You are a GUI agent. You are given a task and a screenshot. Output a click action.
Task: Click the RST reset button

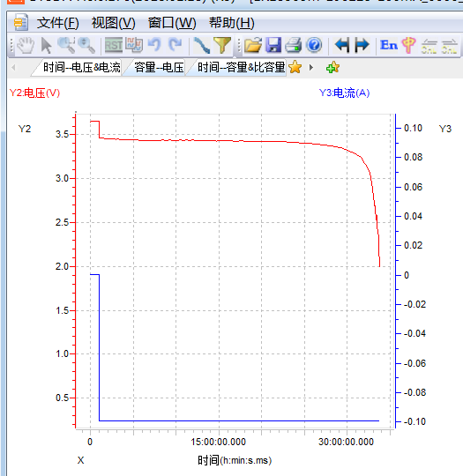(x=113, y=46)
